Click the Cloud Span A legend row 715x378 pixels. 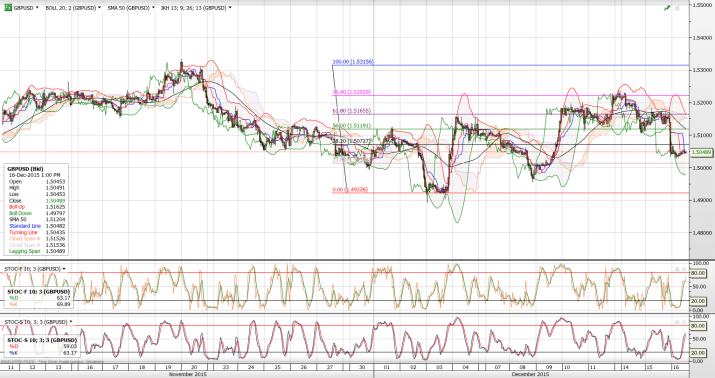(x=36, y=238)
